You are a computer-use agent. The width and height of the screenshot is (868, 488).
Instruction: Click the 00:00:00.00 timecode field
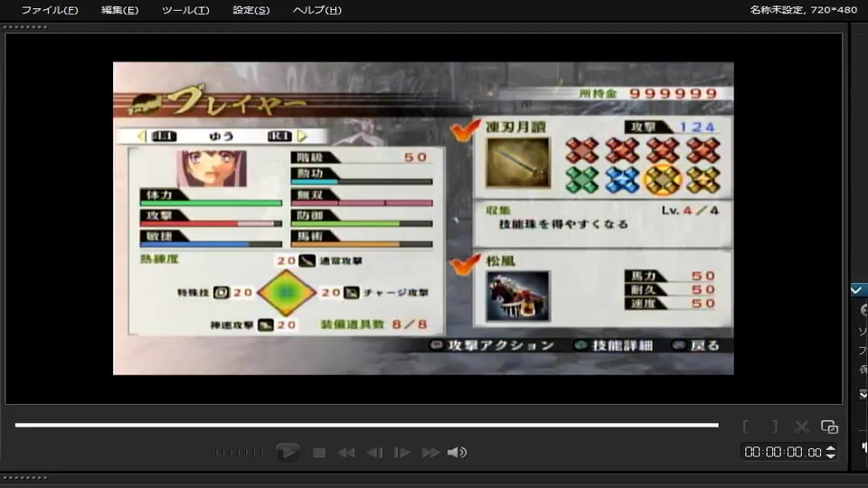[783, 452]
